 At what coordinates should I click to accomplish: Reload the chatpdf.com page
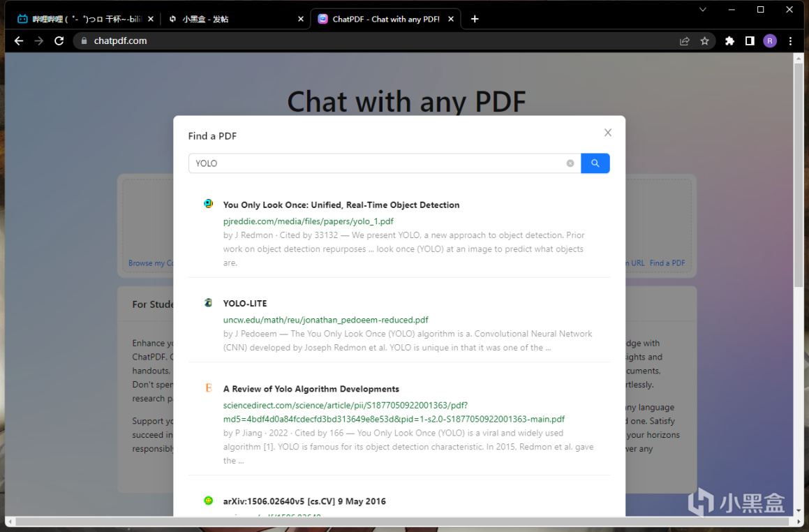pos(59,40)
